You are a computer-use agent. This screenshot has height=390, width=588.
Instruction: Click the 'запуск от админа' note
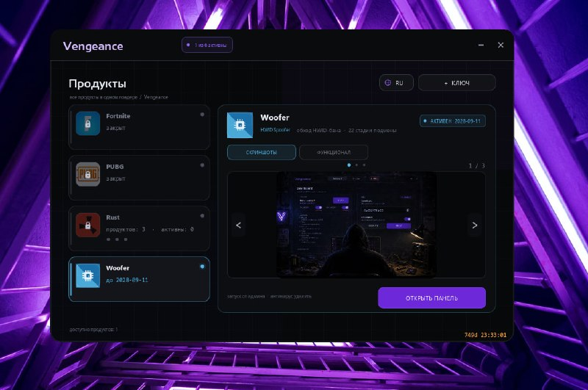click(x=246, y=296)
